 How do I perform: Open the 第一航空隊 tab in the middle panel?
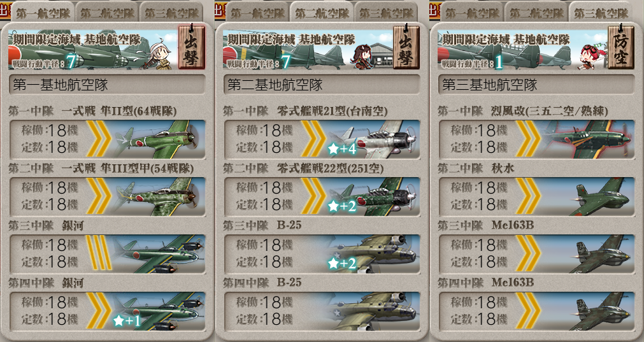coord(257,13)
